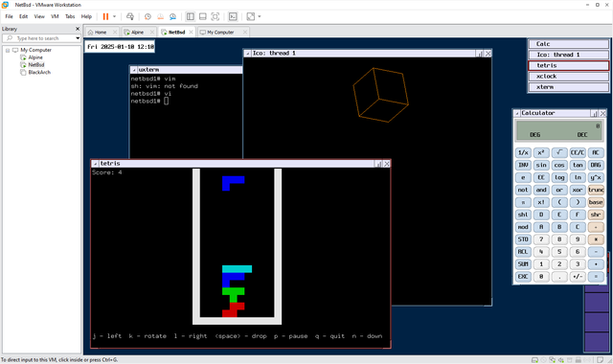Toggle the thumbnail bar view icon

coord(202,16)
